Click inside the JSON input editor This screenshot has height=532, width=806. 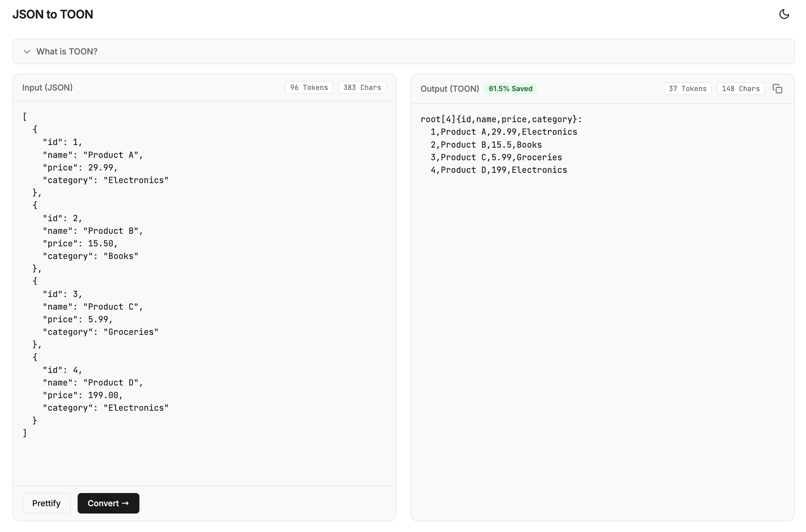pyautogui.click(x=204, y=272)
